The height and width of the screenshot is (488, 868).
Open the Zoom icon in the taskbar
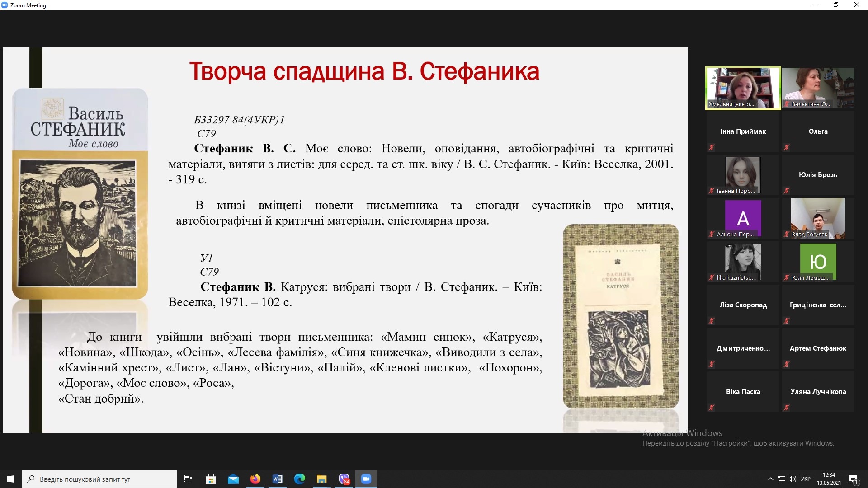pyautogui.click(x=366, y=479)
